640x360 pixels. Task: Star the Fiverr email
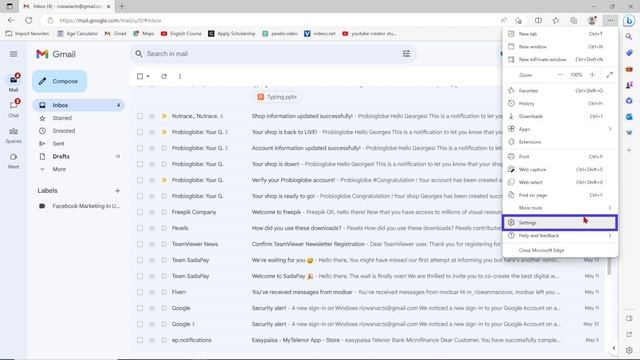point(152,292)
